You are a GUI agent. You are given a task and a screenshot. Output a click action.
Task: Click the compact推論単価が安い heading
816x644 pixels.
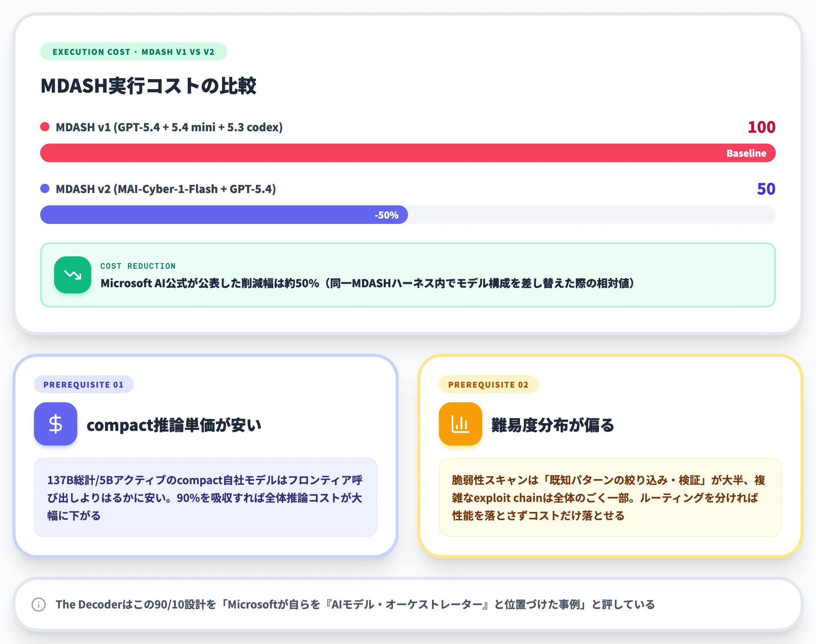point(174,425)
